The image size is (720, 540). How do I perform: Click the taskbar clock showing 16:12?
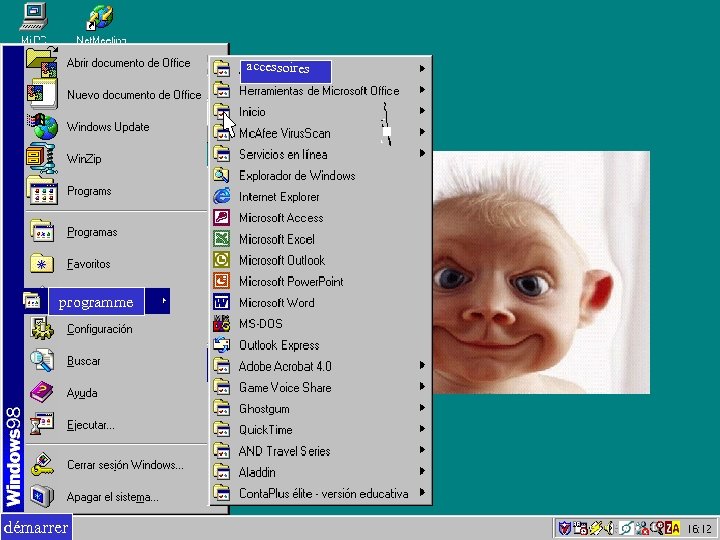pyautogui.click(x=699, y=528)
